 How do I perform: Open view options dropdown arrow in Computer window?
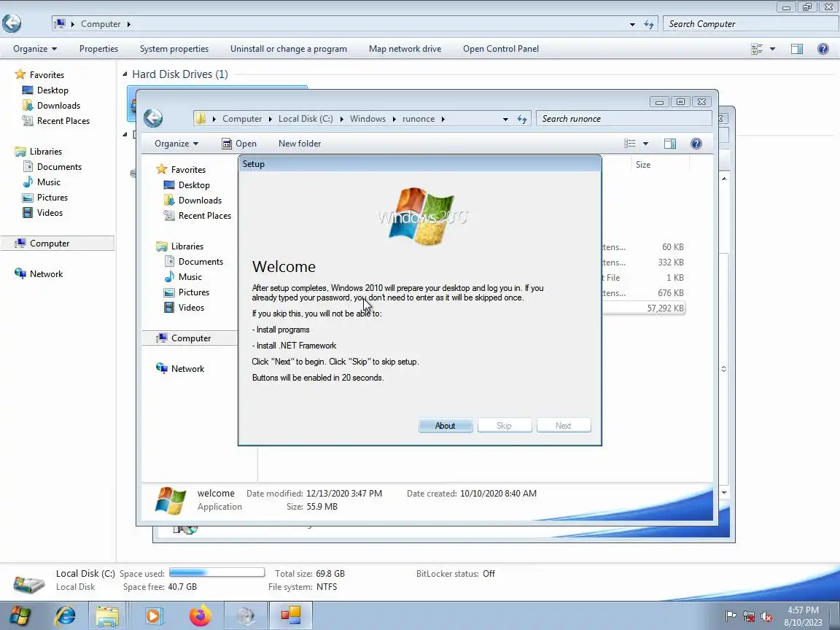(772, 49)
